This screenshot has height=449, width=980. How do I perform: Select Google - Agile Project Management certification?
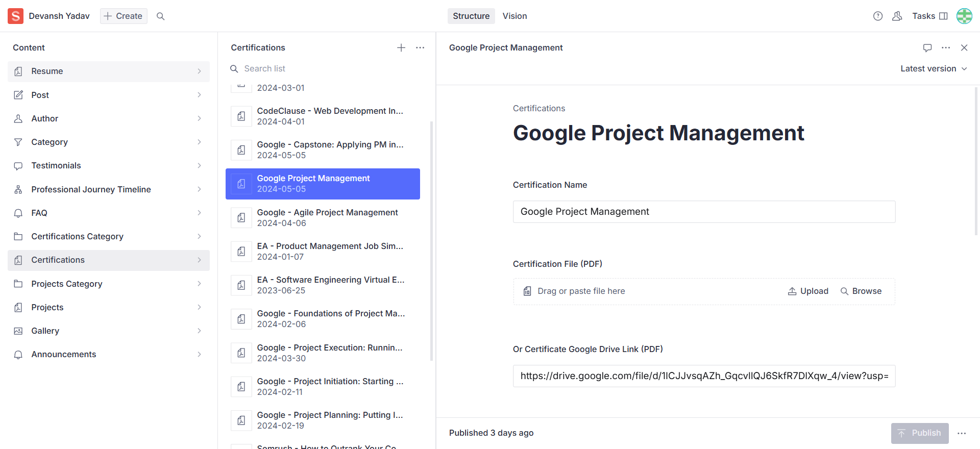pos(323,218)
